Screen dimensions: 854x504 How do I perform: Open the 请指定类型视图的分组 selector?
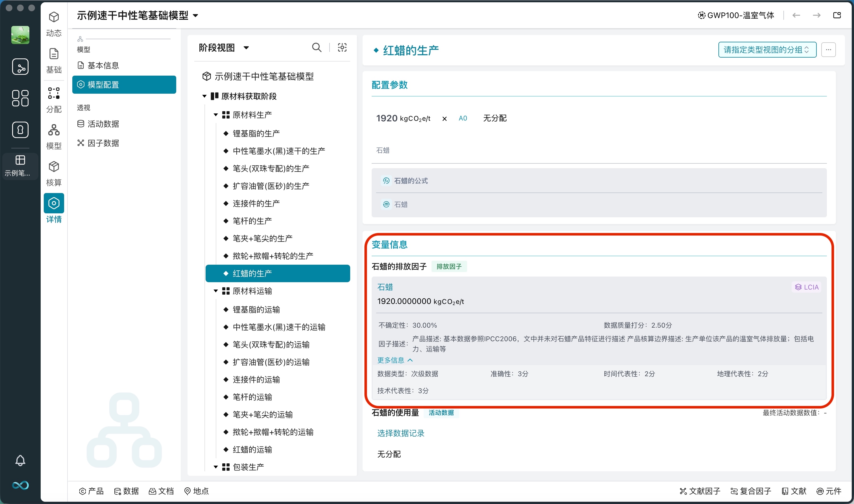point(767,50)
